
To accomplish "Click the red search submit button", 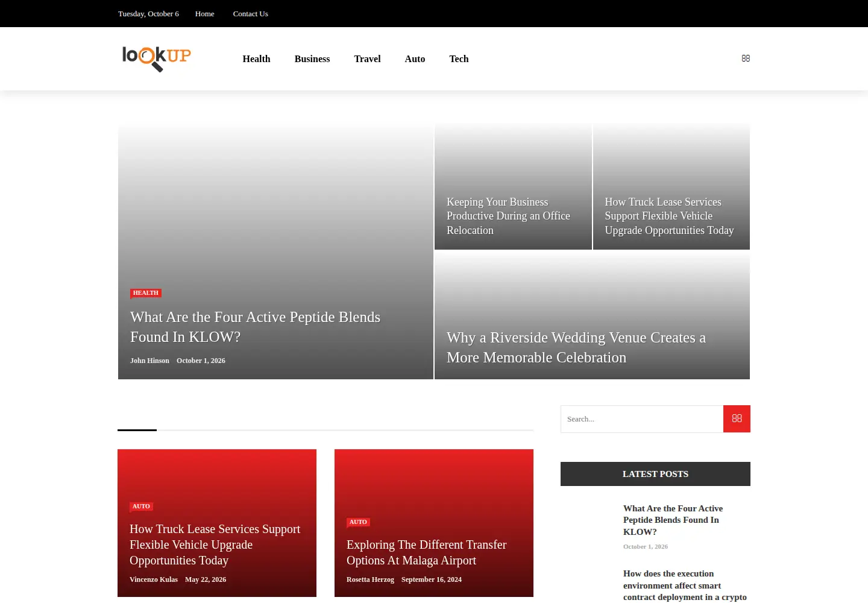I will click(x=737, y=418).
